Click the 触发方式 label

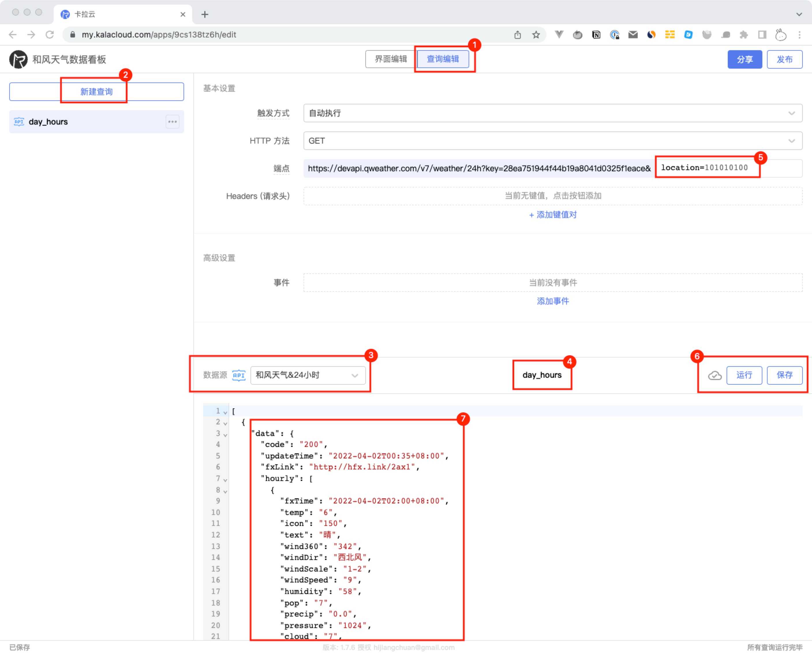click(273, 113)
